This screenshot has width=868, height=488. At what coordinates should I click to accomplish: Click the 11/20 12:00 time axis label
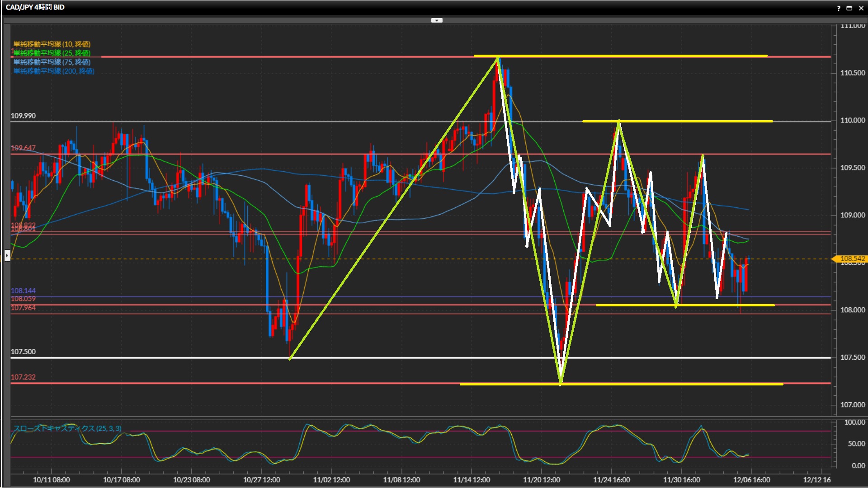click(x=541, y=479)
